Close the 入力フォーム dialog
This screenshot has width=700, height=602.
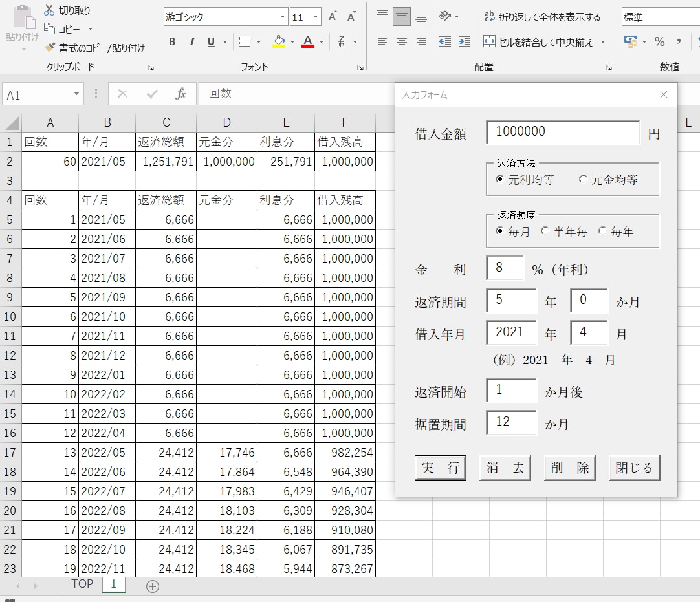click(x=664, y=94)
